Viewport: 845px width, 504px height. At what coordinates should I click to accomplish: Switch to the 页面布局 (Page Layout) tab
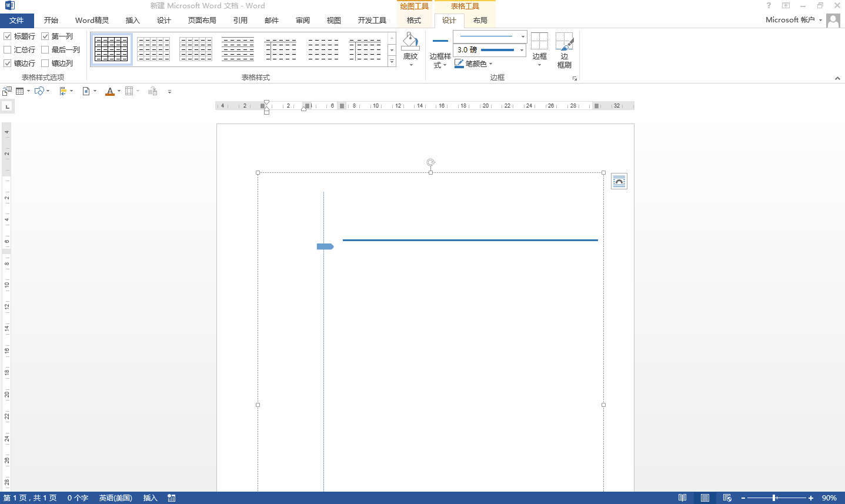(x=202, y=21)
